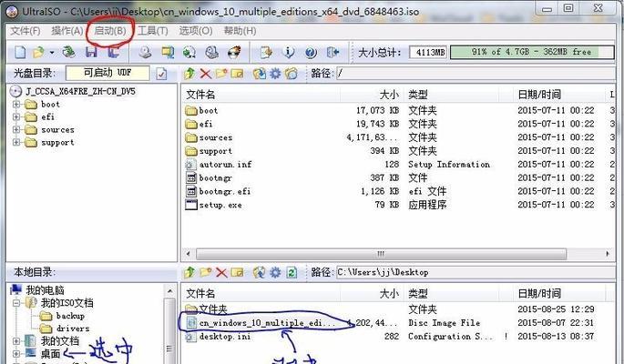Expand the sources folder in image tree
The image size is (624, 364).
pyautogui.click(x=16, y=129)
